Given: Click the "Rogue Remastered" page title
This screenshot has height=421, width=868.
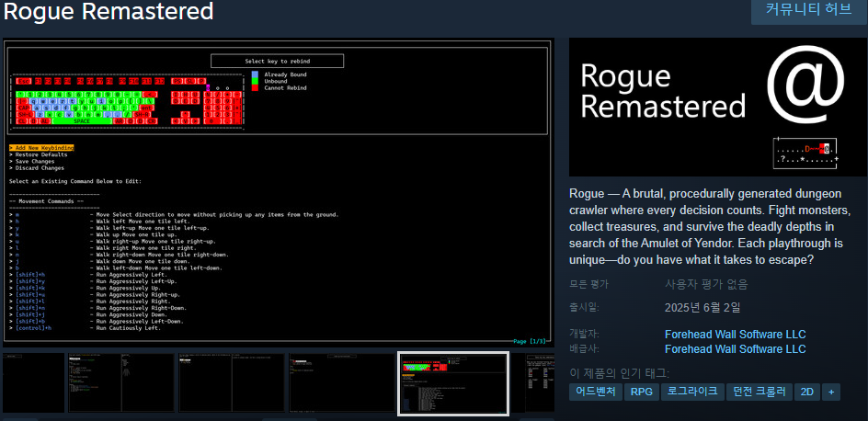Looking at the screenshot, I should tap(108, 11).
